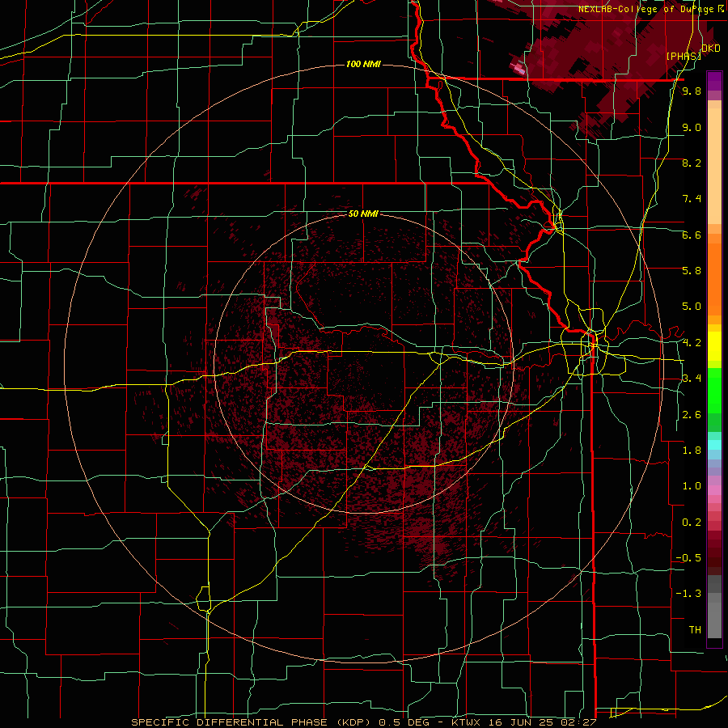Click the 4.2 value on the color scale

692,343
